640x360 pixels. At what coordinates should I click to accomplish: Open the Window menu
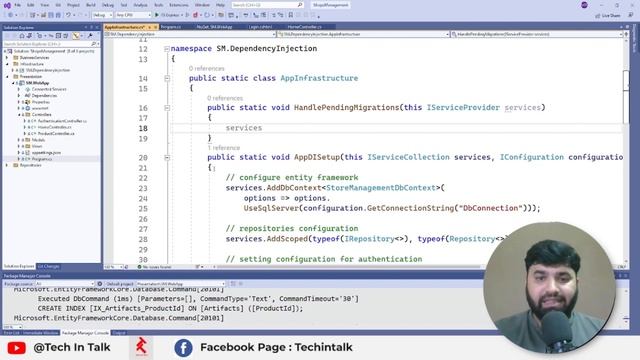(202, 5)
